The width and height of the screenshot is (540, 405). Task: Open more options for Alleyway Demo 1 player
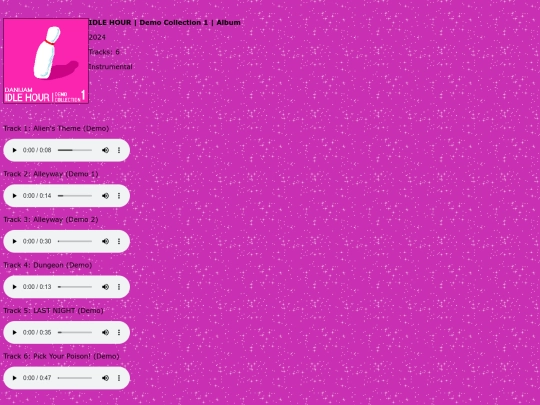tap(119, 196)
